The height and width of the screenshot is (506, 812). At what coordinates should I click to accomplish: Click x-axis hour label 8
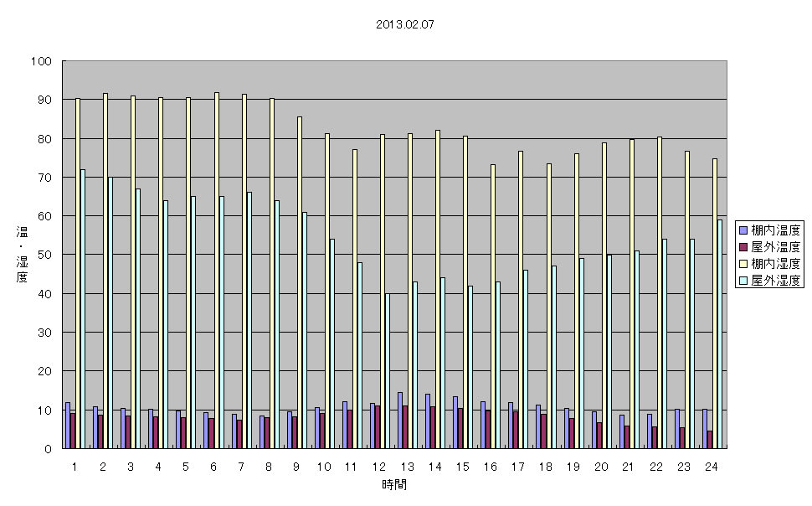[268, 467]
